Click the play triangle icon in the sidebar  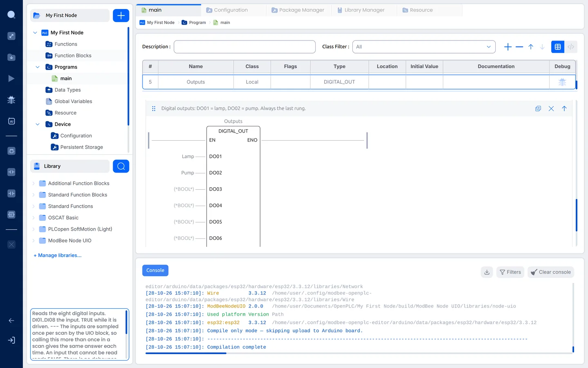point(11,79)
